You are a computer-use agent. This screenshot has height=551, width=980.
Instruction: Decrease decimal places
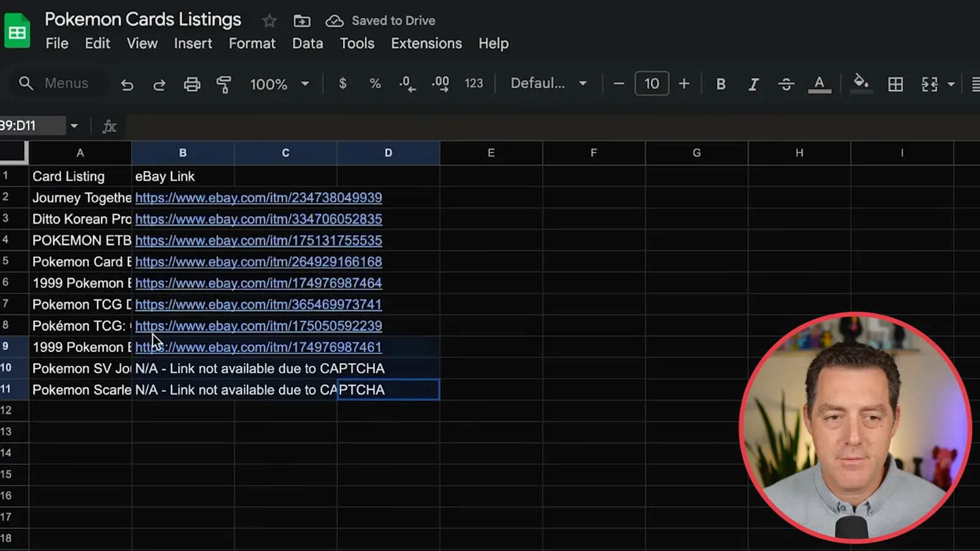[407, 84]
